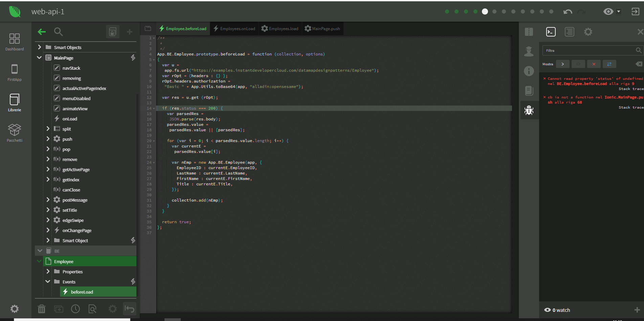Open history clock icon in bottom toolbar

[75, 308]
